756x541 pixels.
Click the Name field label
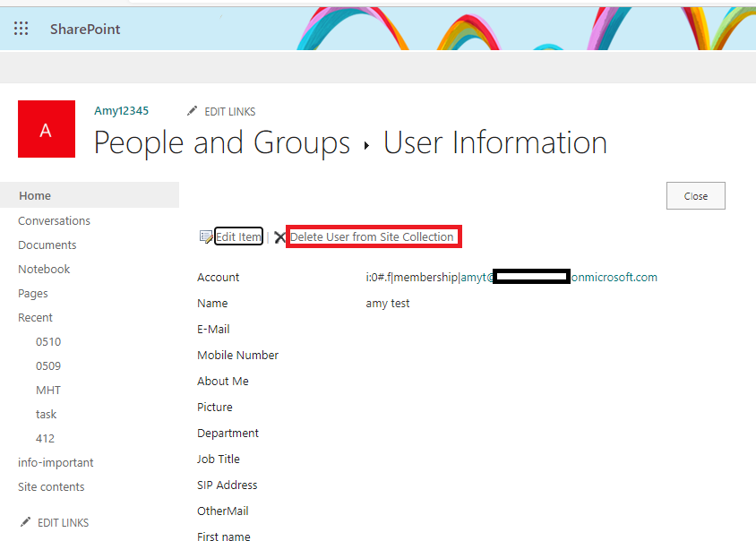click(x=212, y=304)
